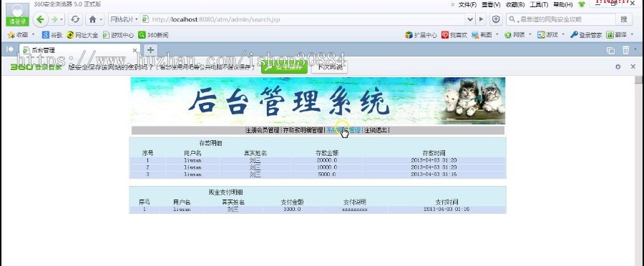644x266 pixels.
Task: Open the 扩展中心 extension center
Action: 421,35
